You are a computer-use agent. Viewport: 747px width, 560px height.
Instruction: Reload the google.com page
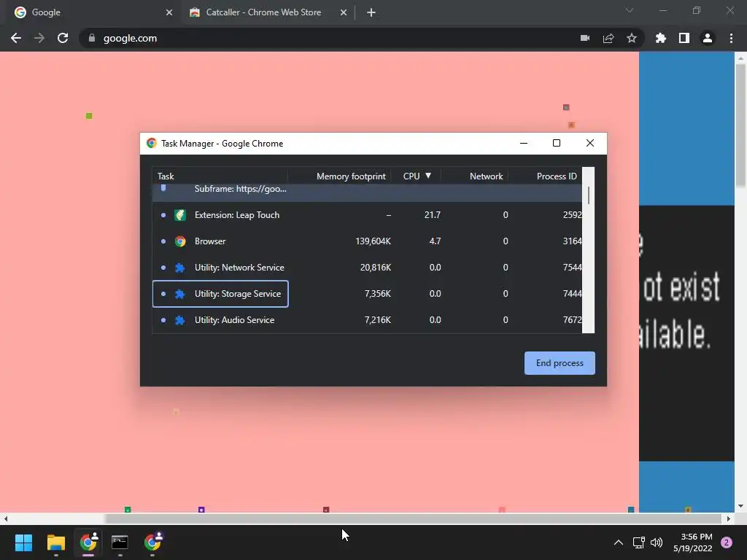(63, 38)
